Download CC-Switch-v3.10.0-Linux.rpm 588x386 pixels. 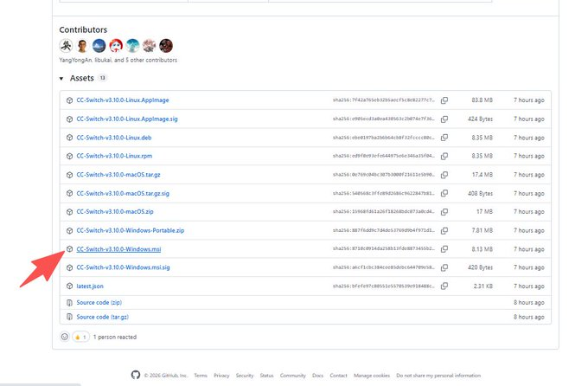[113, 156]
